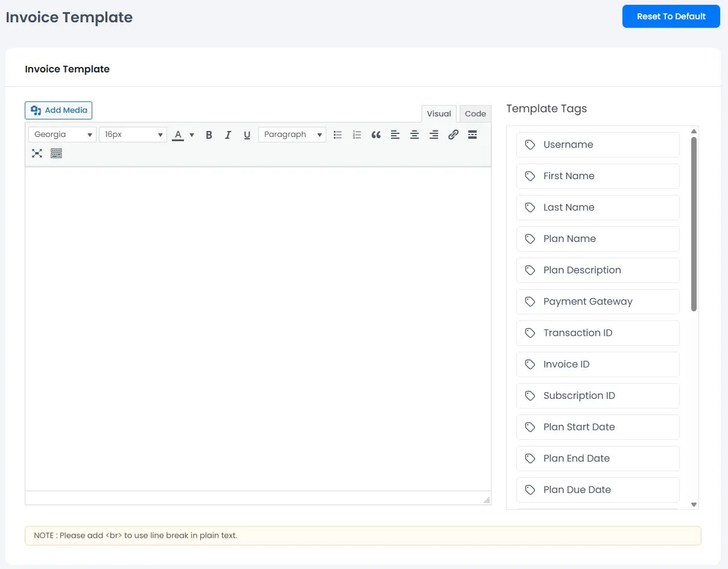This screenshot has height=569, width=728.
Task: Insert a hyperlink using the link icon
Action: (x=453, y=134)
